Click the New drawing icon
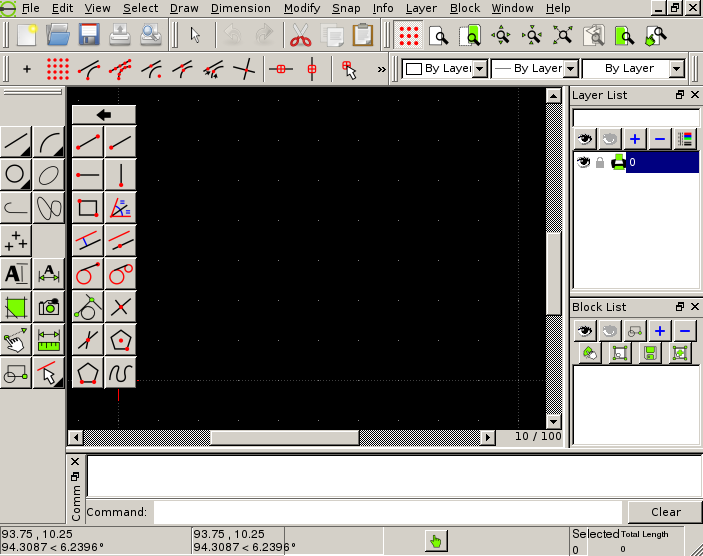 tap(26, 35)
